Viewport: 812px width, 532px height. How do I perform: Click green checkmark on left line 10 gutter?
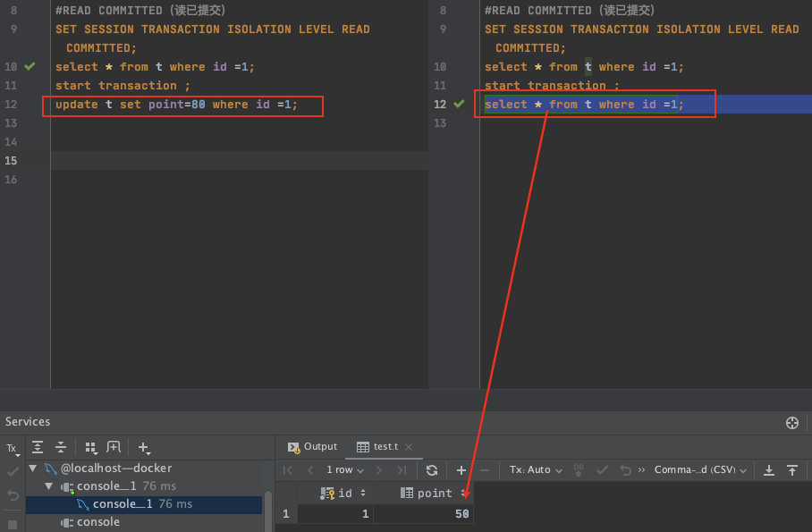tap(30, 66)
